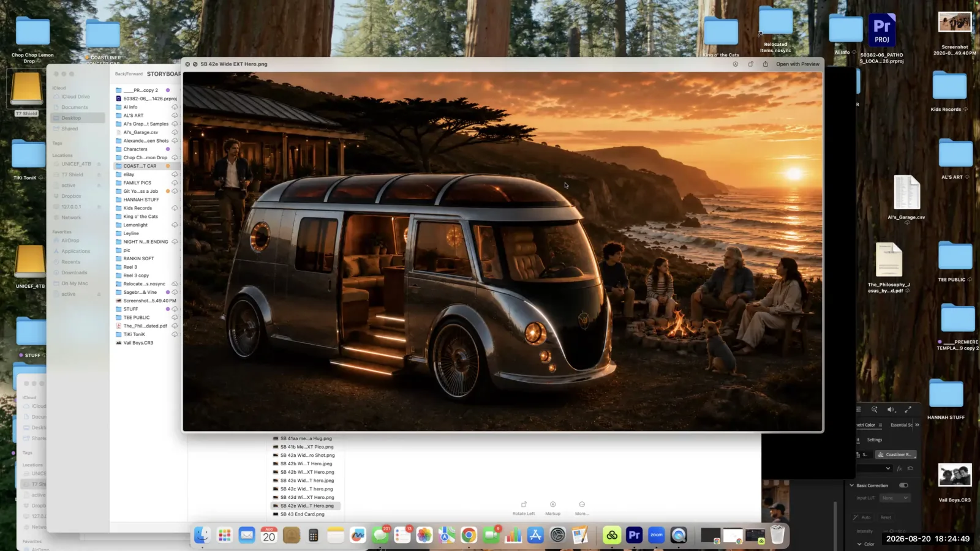
Task: Open Premiere Pro from the Dock
Action: pos(634,535)
